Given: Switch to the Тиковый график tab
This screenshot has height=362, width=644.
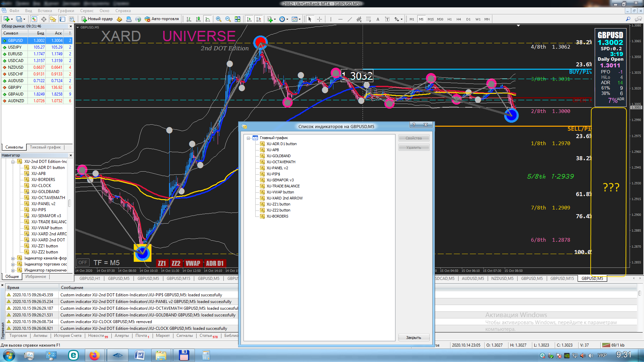Looking at the screenshot, I should pyautogui.click(x=45, y=147).
